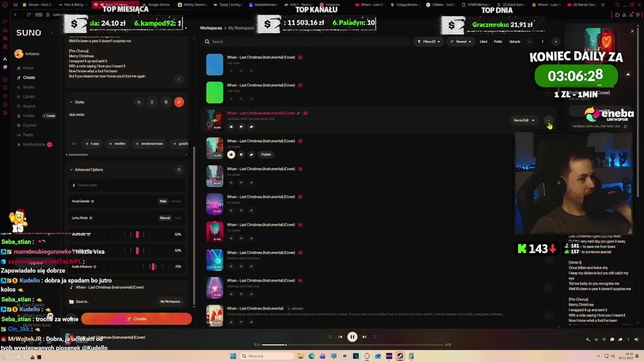Click the Windows taskbar search box
Screen dimensions: 644x362
point(267,356)
